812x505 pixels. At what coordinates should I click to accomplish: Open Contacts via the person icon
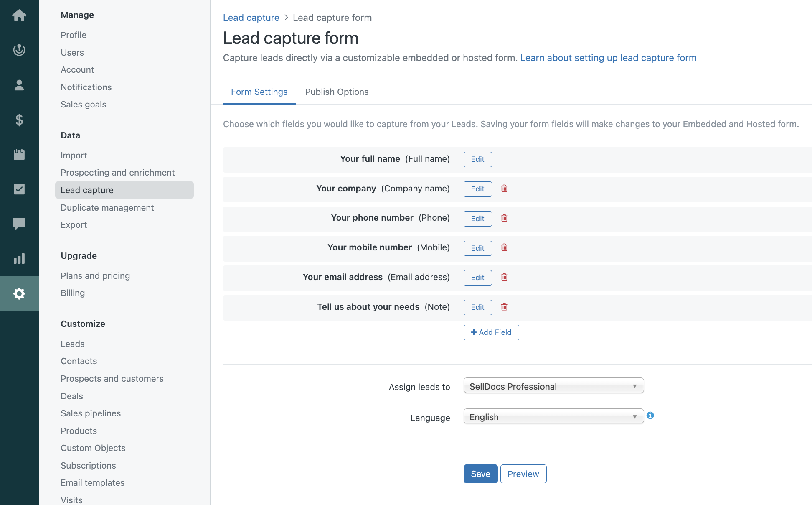(20, 85)
